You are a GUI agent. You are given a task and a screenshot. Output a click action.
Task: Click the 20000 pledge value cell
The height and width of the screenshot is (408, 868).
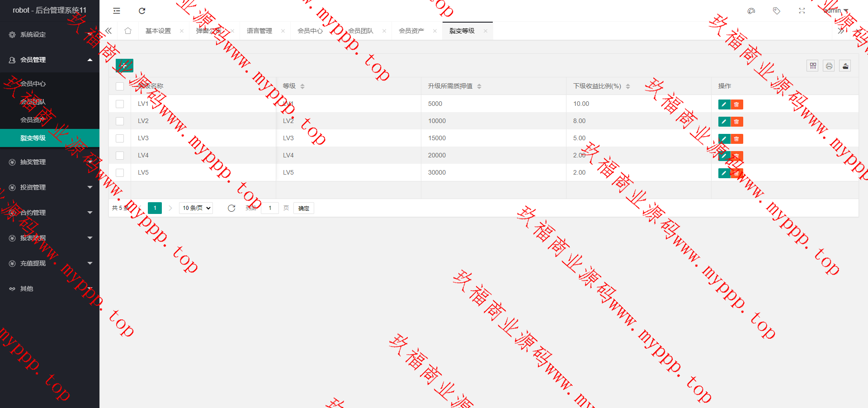pos(494,155)
